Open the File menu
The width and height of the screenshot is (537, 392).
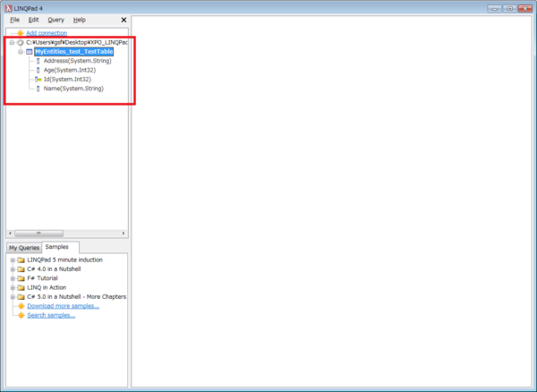coord(14,20)
